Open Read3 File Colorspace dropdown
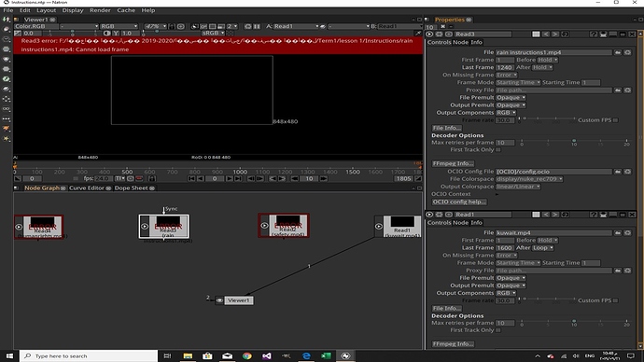Viewport: 644px width, 362px height. point(529,179)
